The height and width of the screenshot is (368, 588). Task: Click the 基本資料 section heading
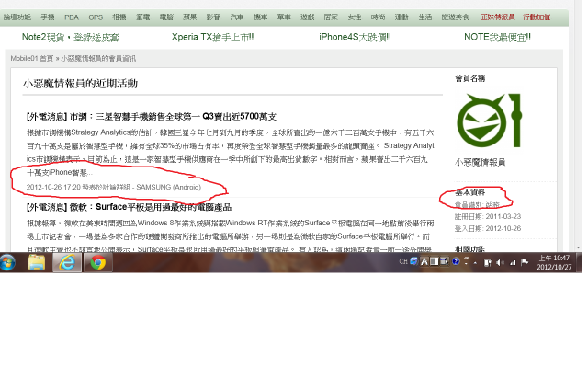click(x=470, y=192)
